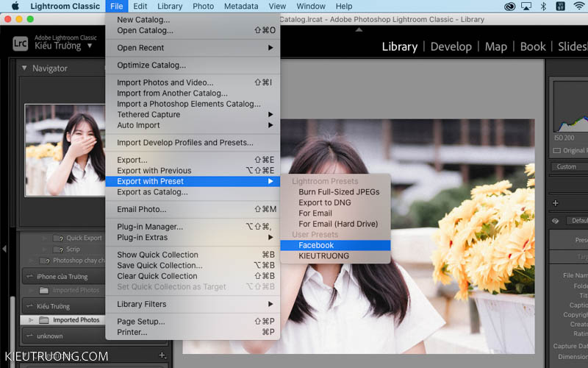
Task: Expand the Open Recent submenu
Action: pos(193,48)
